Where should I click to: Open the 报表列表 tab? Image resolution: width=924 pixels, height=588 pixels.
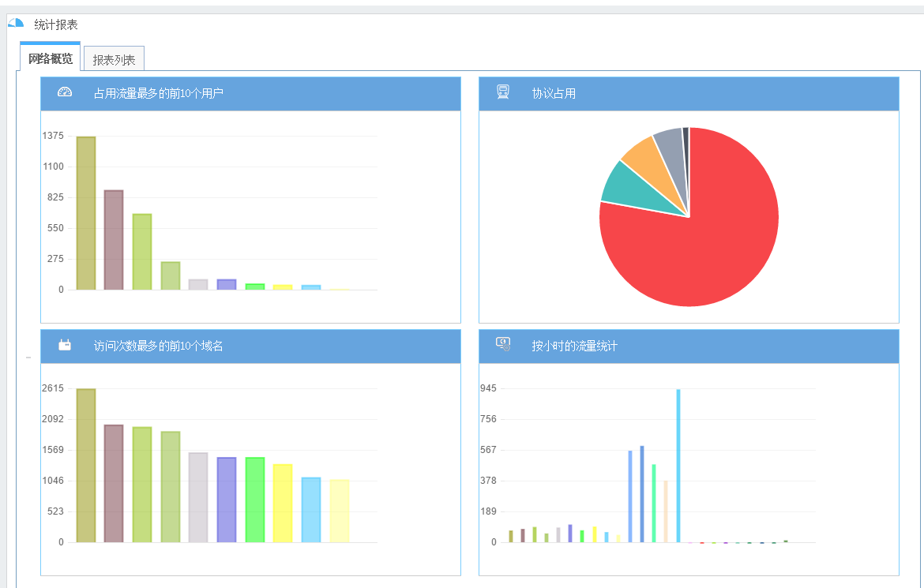(x=114, y=59)
